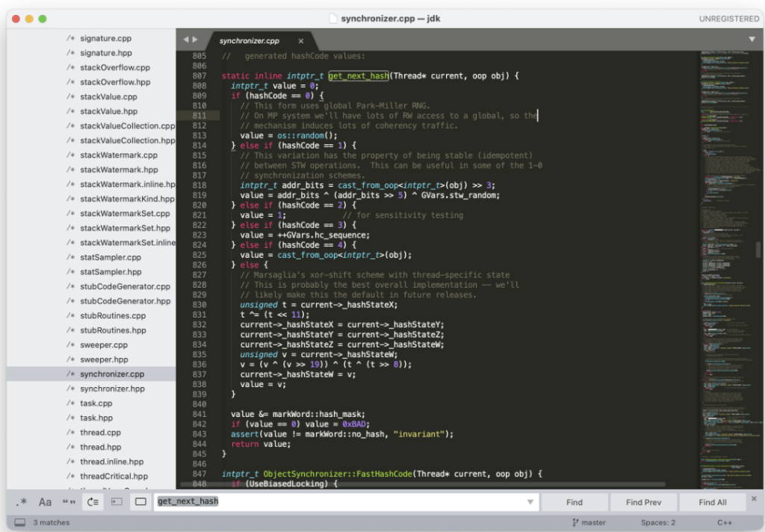Open tab list dropdown triangle
765x532 pixels.
[x=752, y=39]
